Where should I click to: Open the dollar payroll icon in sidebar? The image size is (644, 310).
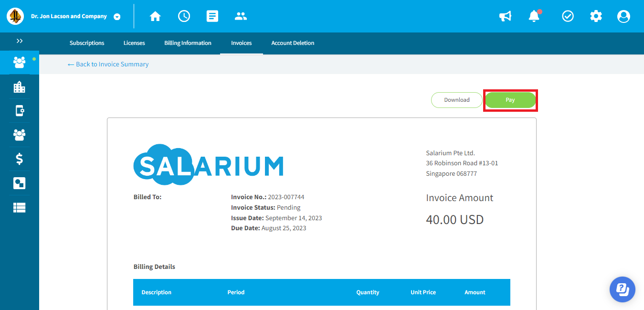click(20, 159)
